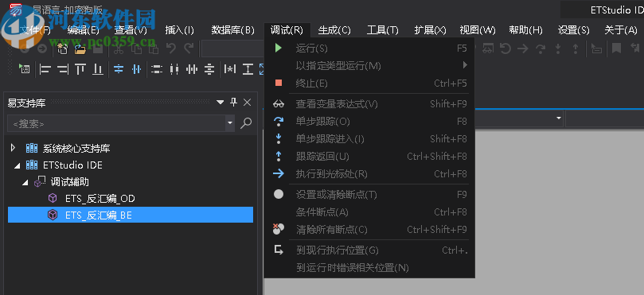
Task: Open the 扩展(X) menu
Action: [430, 30]
